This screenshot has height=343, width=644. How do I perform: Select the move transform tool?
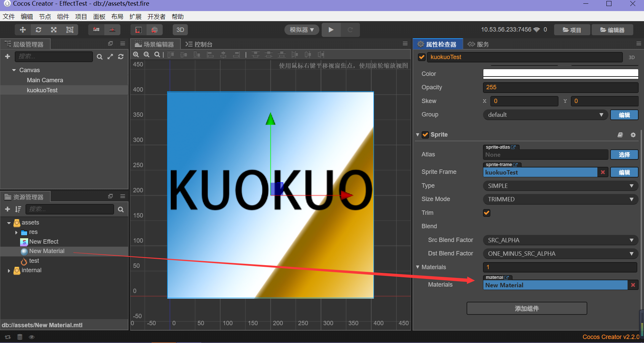(x=23, y=30)
